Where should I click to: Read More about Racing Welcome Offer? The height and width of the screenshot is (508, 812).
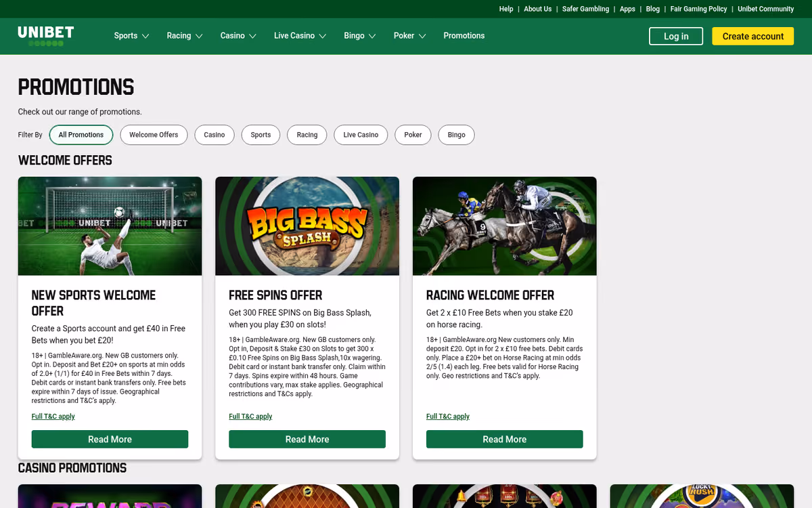coord(505,439)
